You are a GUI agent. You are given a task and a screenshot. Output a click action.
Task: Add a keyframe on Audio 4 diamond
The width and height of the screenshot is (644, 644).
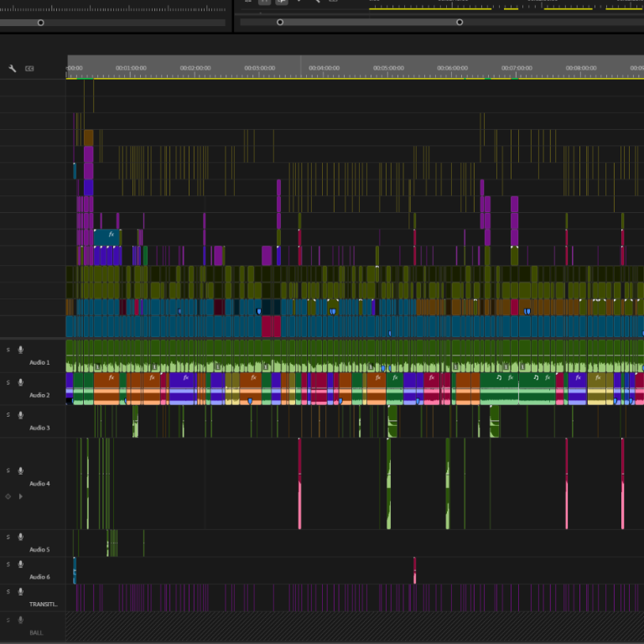pos(8,496)
